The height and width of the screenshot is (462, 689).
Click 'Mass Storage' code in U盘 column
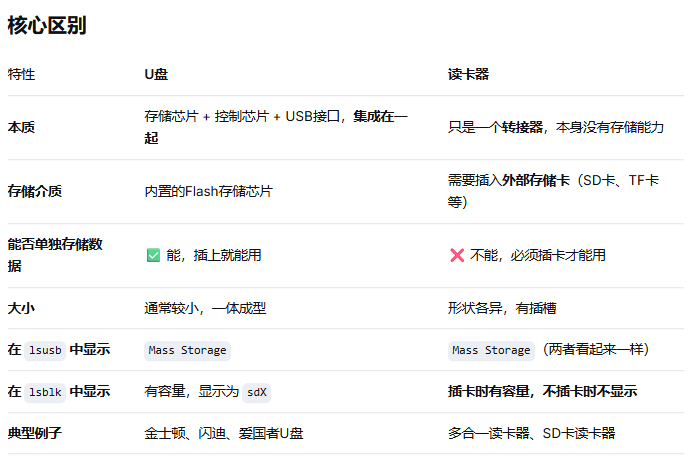[187, 350]
